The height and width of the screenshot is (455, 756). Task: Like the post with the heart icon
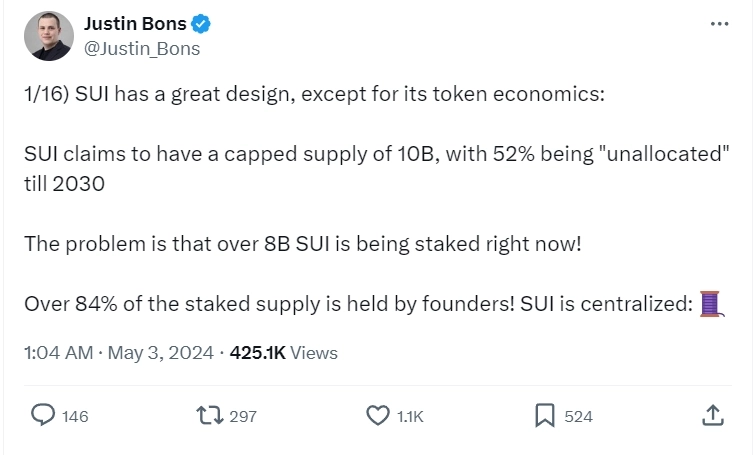(377, 415)
